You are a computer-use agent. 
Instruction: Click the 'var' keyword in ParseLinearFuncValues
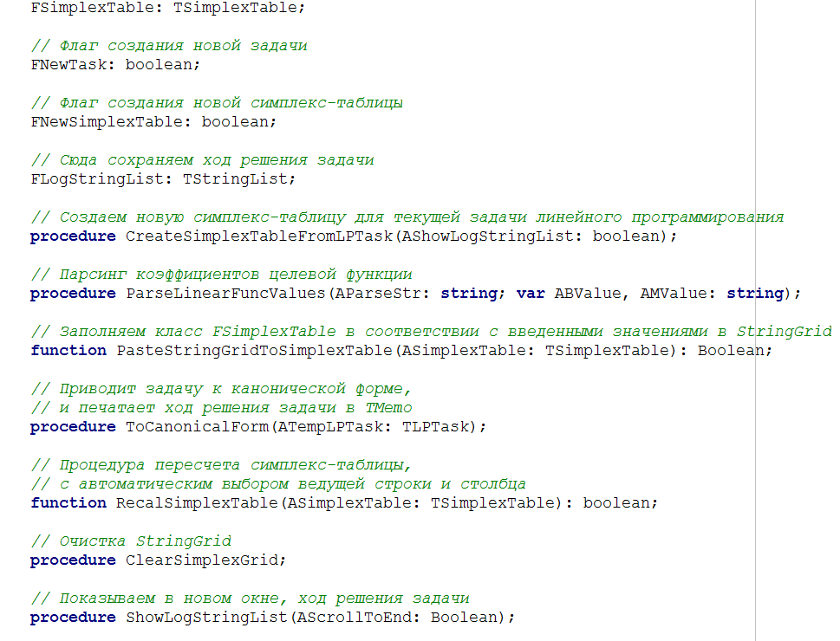click(x=531, y=294)
